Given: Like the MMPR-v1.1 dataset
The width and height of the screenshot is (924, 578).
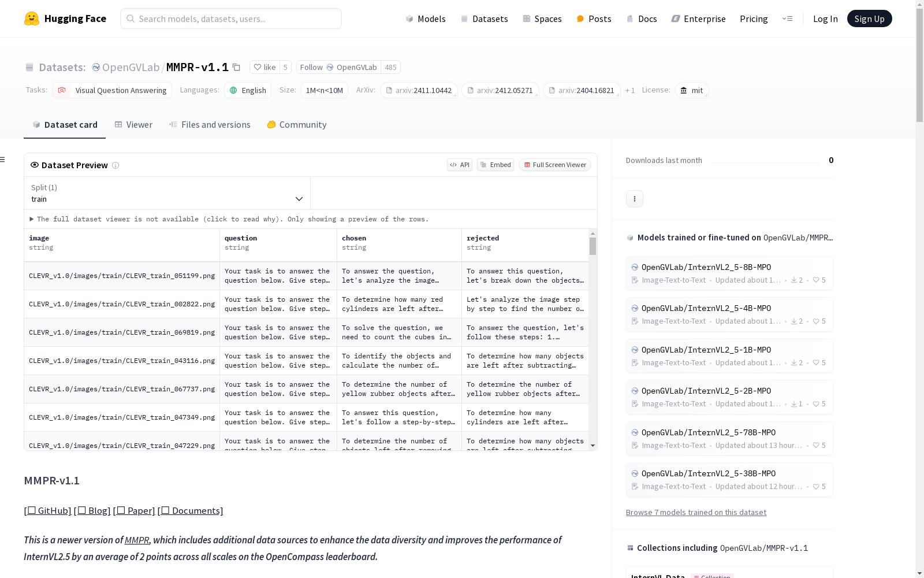Looking at the screenshot, I should [265, 67].
